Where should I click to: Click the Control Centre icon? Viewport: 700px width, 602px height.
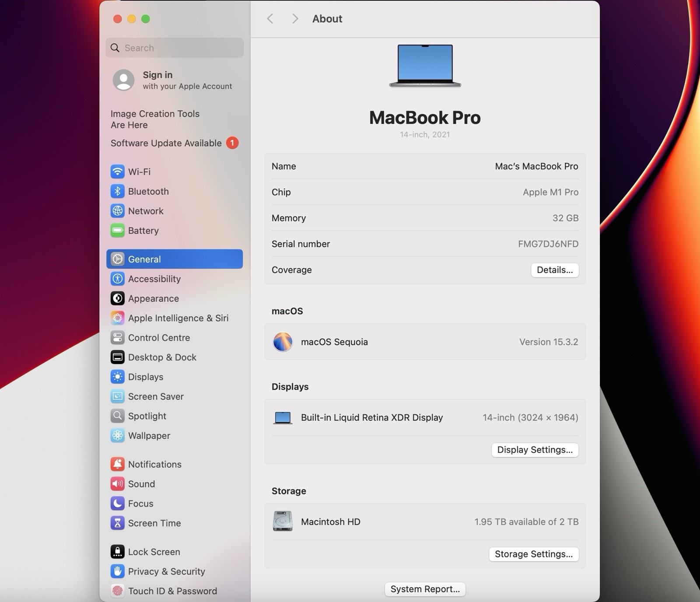[x=117, y=338]
